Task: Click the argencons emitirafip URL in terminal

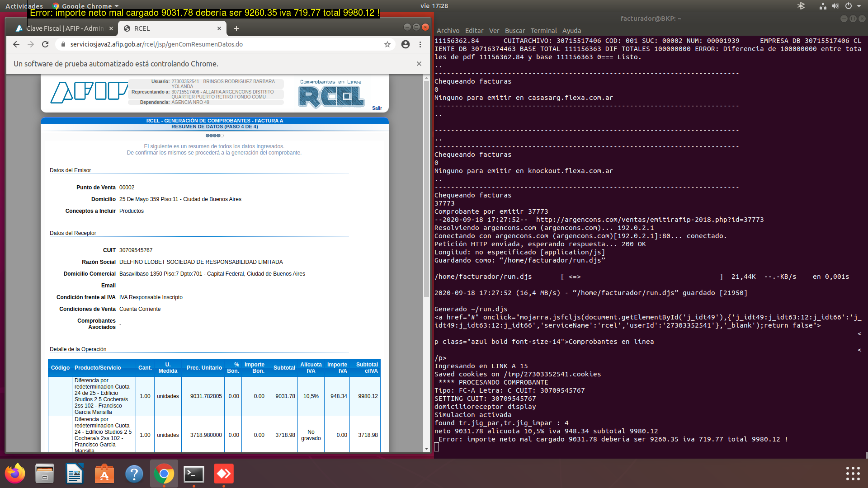Action: (x=650, y=220)
